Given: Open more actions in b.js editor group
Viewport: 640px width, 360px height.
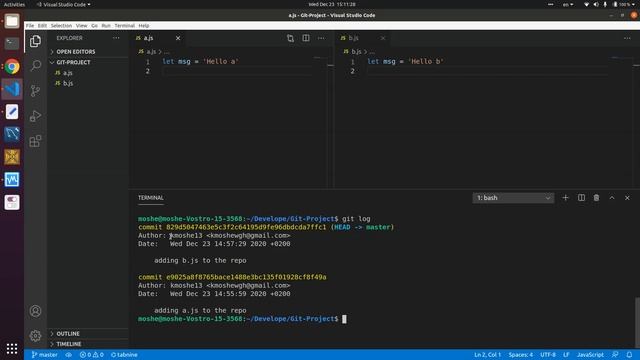Looking at the screenshot, I should click(627, 38).
